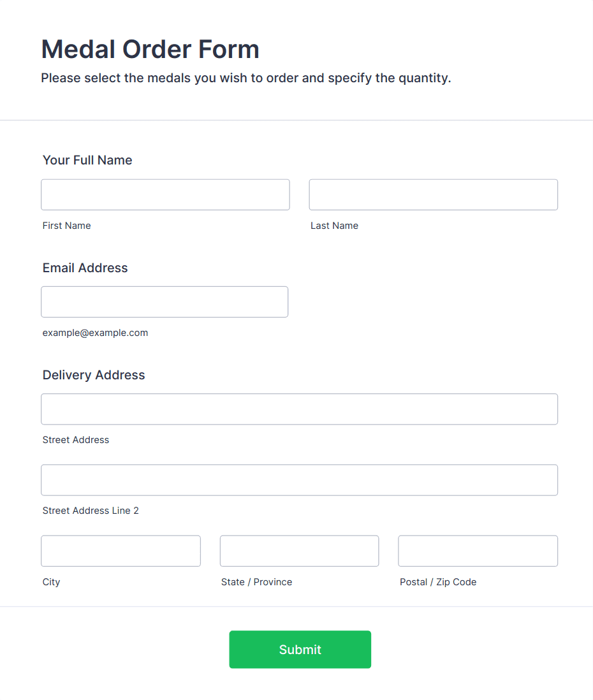Screen dimensions: 593x700
Task: Click the "First Name" sublabel text
Action: point(66,226)
